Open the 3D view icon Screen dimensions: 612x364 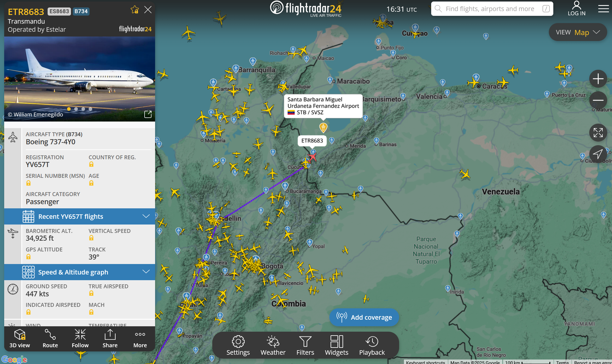tap(20, 338)
